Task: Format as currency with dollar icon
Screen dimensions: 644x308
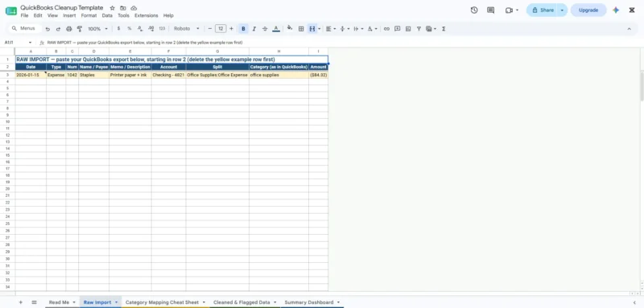Action: [118, 29]
